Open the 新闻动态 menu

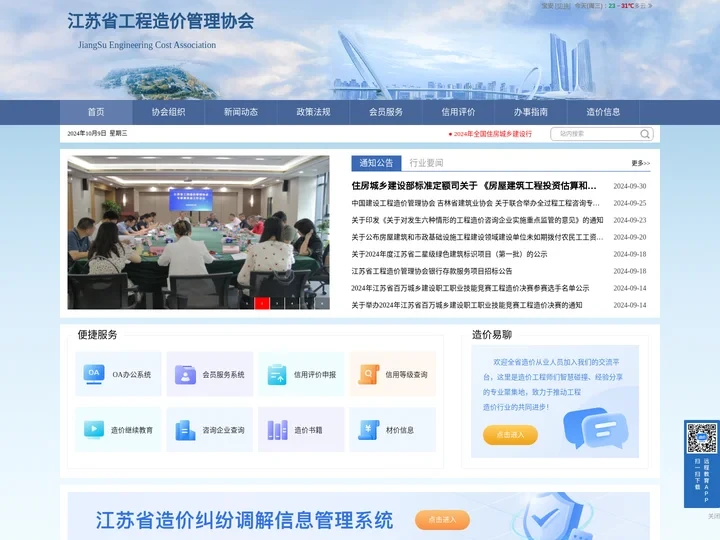click(x=241, y=112)
